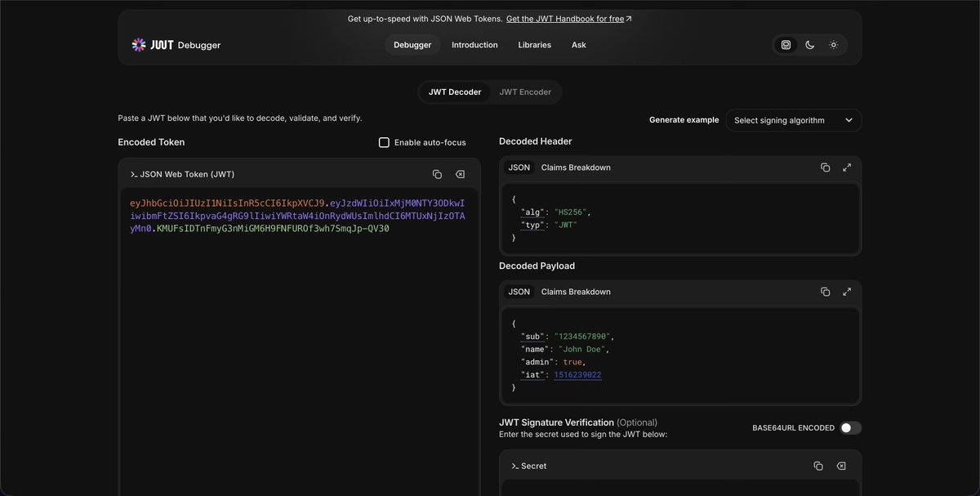The height and width of the screenshot is (496, 980).
Task: Switch to light mode sun icon
Action: tap(833, 45)
